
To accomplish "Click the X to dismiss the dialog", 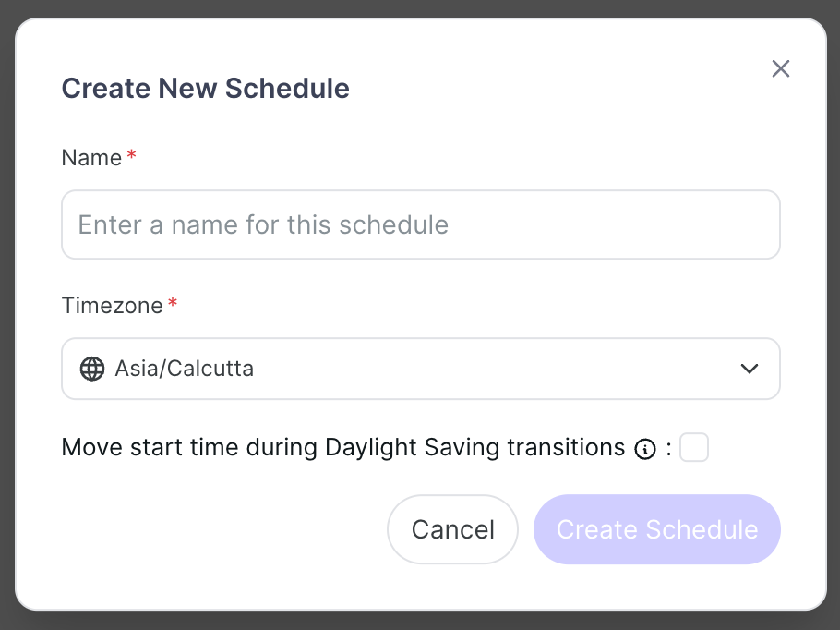I will click(x=780, y=68).
